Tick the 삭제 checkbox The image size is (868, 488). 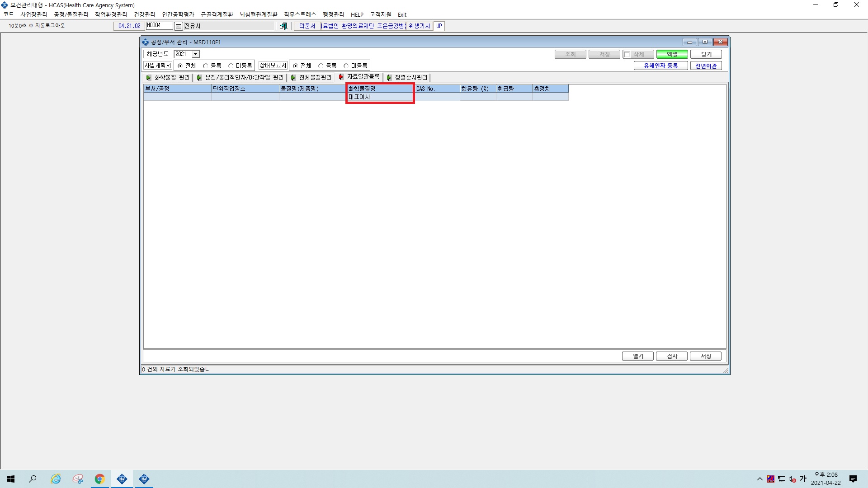pos(627,55)
